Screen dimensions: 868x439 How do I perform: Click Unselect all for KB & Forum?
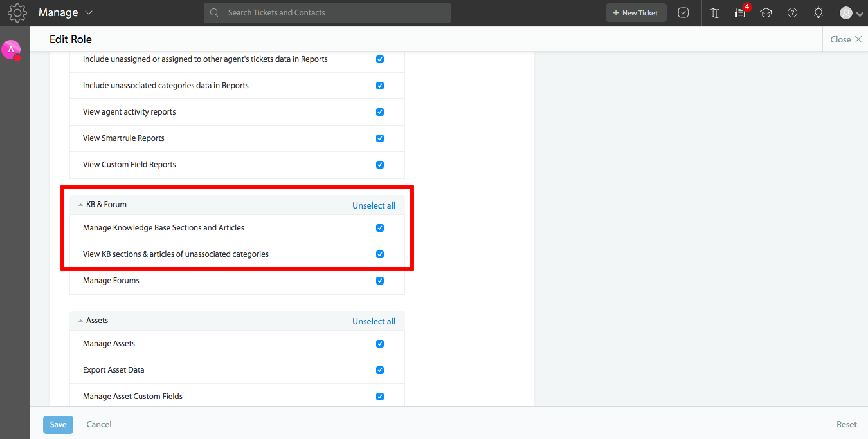coord(374,205)
